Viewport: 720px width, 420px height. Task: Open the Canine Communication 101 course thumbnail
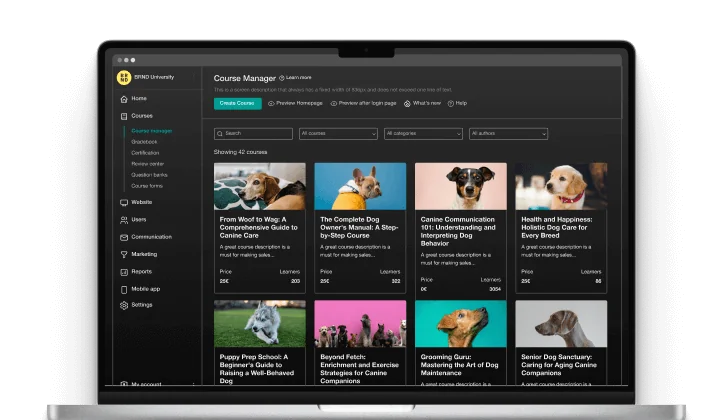click(460, 186)
